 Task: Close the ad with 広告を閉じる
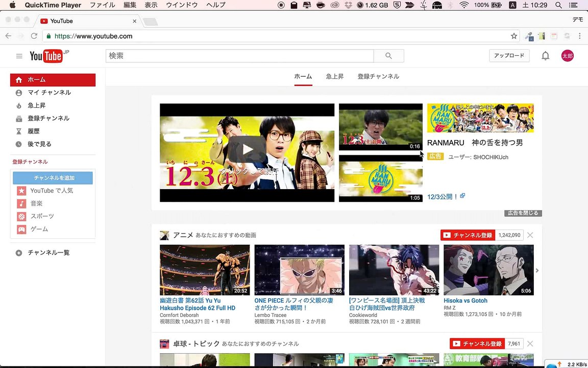(x=523, y=213)
